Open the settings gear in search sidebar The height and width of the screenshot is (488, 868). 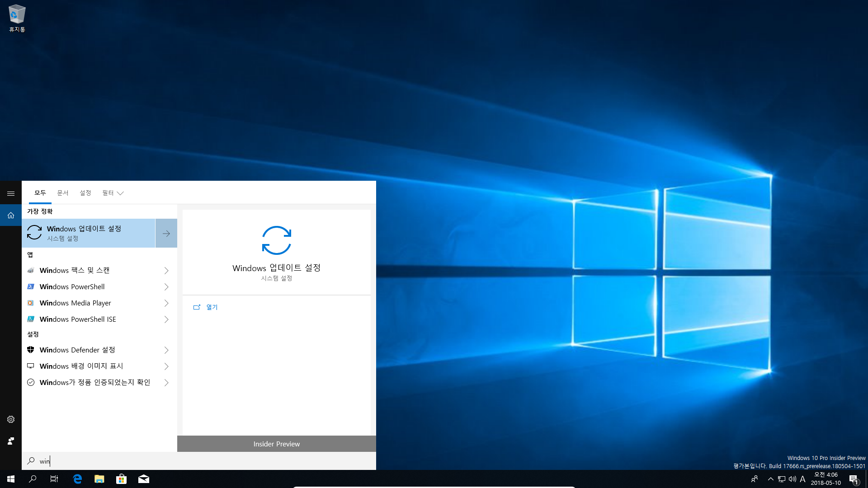11,419
